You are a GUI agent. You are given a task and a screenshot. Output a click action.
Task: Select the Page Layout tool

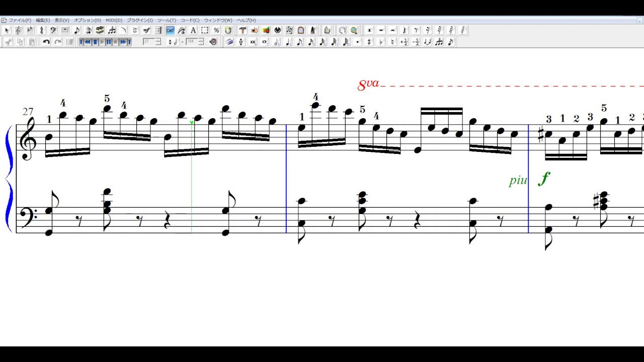coord(228,30)
